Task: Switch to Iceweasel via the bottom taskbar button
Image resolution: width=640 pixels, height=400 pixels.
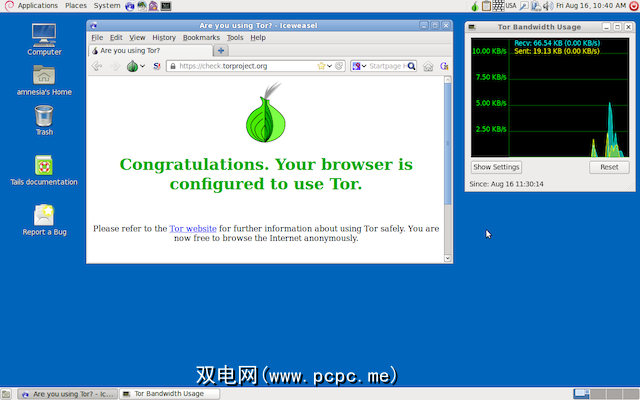Action: point(68,394)
